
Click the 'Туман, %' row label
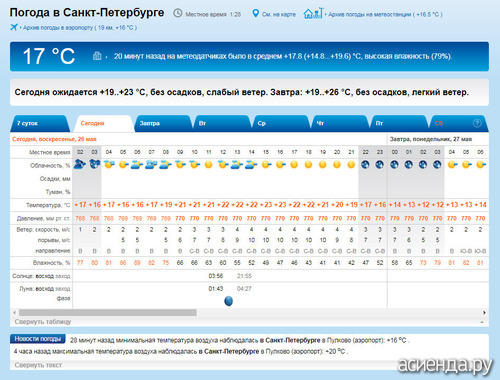(58, 192)
